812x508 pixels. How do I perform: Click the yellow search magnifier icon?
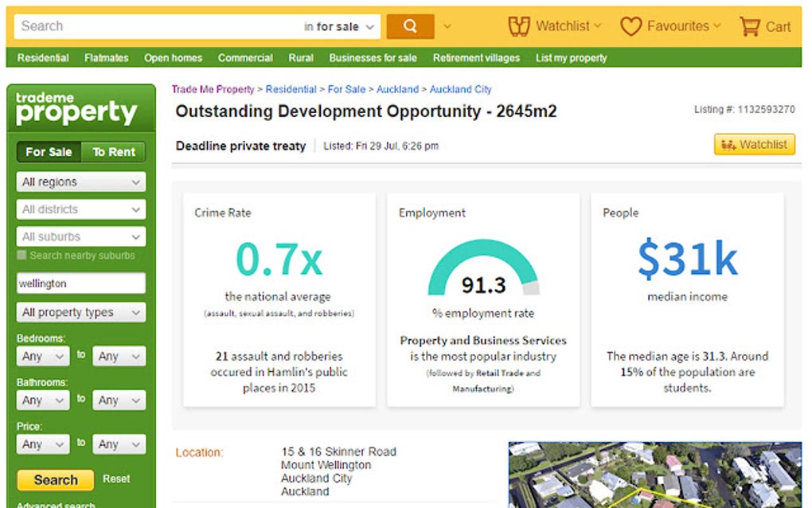(409, 25)
